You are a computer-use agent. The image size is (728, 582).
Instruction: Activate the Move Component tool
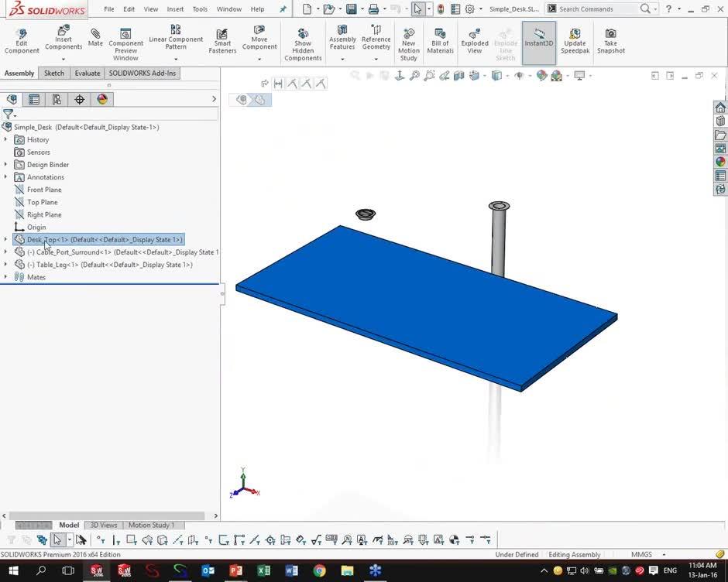259,39
